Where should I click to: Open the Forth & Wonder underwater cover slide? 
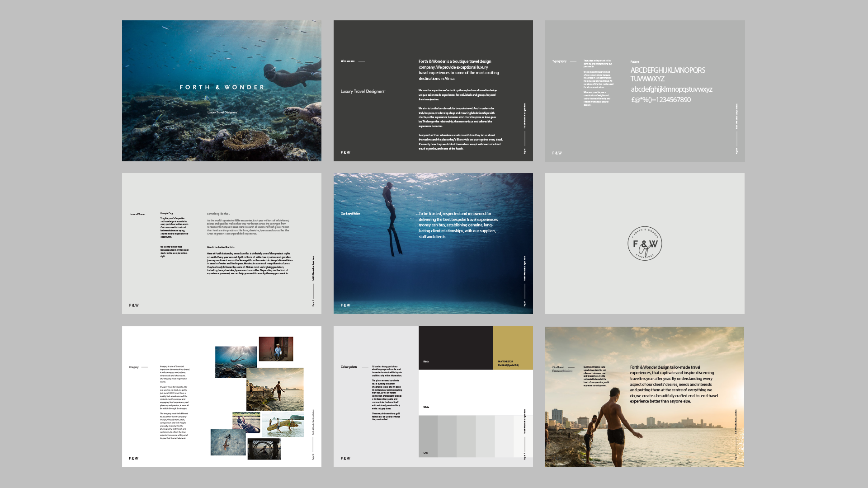222,91
